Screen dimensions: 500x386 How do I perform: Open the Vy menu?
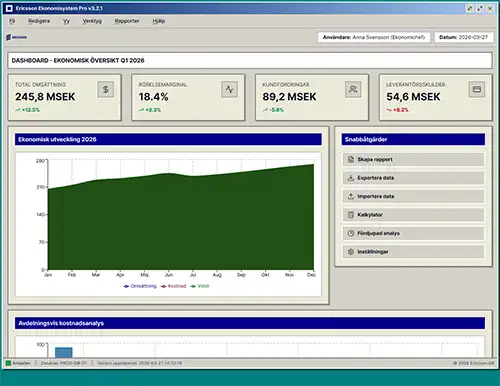pyautogui.click(x=66, y=21)
